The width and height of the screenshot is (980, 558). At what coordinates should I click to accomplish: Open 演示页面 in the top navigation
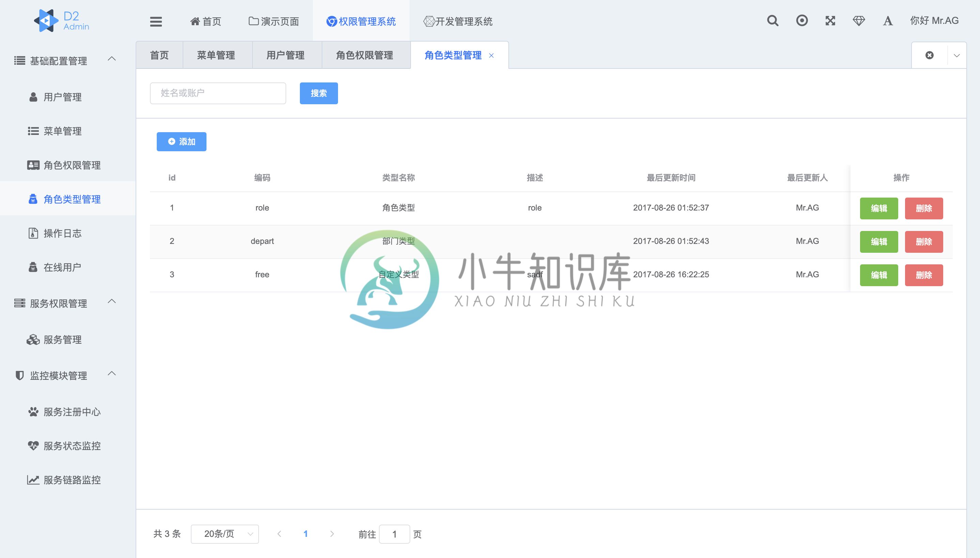[274, 21]
